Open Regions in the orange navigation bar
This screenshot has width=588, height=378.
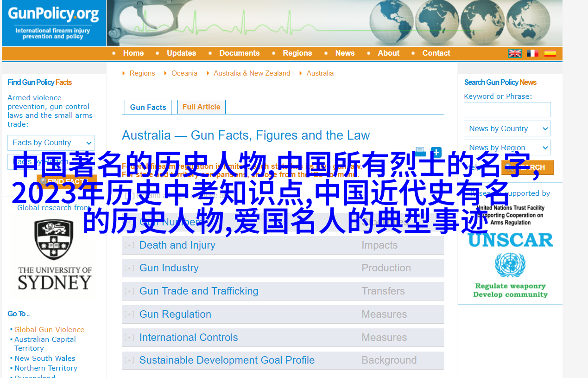click(x=297, y=53)
